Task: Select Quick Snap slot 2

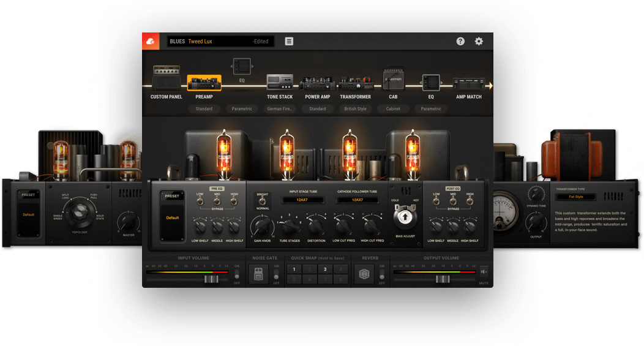Action: point(310,269)
